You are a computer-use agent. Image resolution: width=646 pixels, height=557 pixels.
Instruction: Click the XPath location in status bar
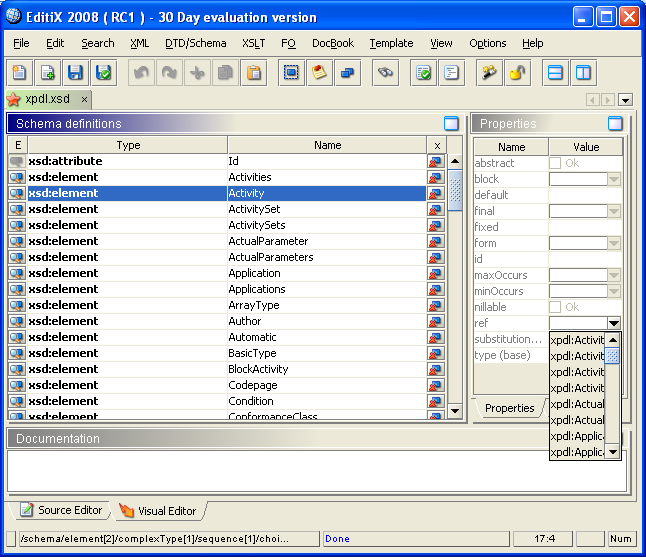pyautogui.click(x=169, y=539)
